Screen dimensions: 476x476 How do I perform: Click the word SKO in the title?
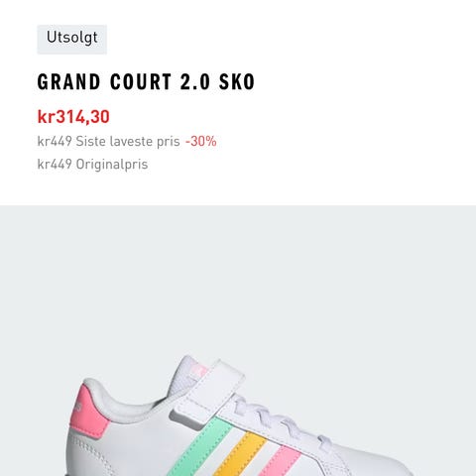point(237,82)
